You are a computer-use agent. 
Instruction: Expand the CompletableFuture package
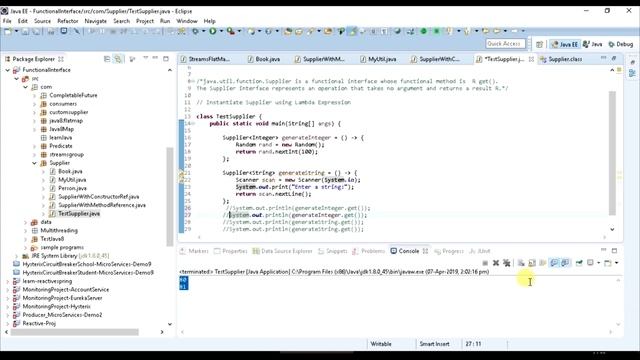(34, 95)
